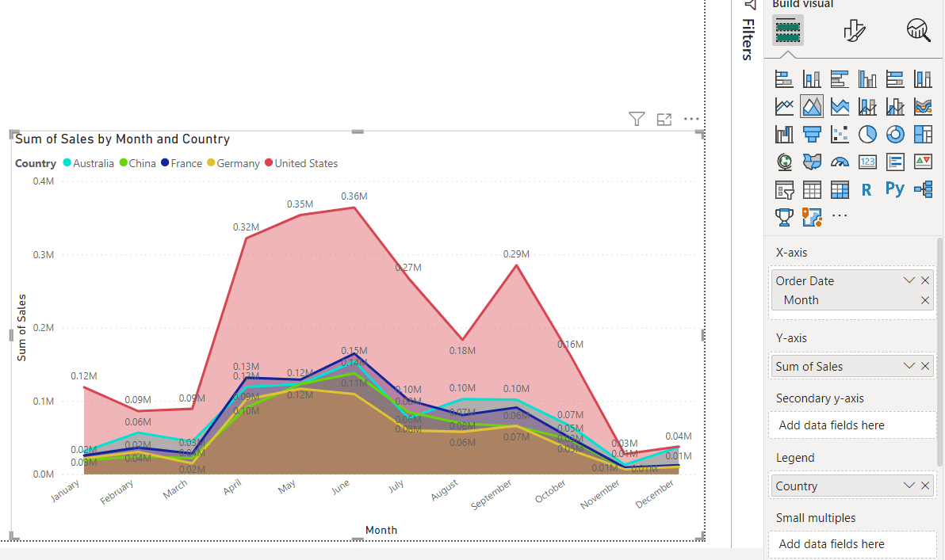The image size is (945, 560).
Task: Insert a Python visual
Action: 895,189
